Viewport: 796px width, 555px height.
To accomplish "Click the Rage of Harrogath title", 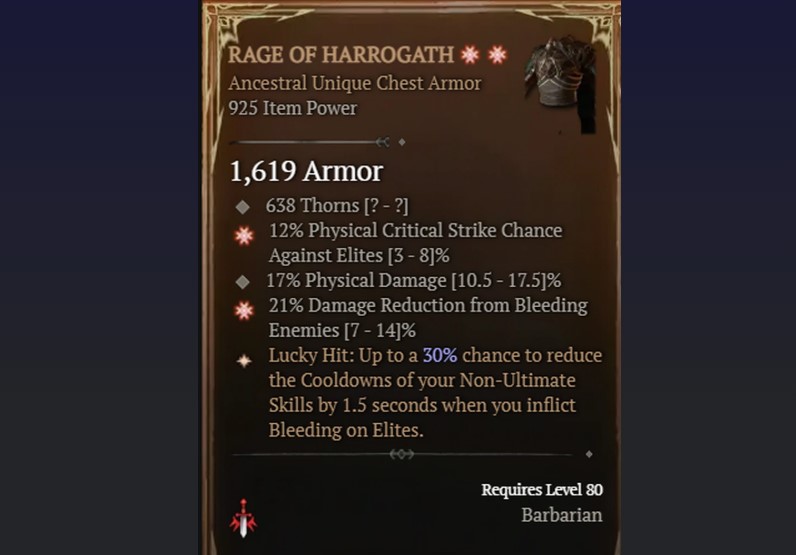I will 341,54.
